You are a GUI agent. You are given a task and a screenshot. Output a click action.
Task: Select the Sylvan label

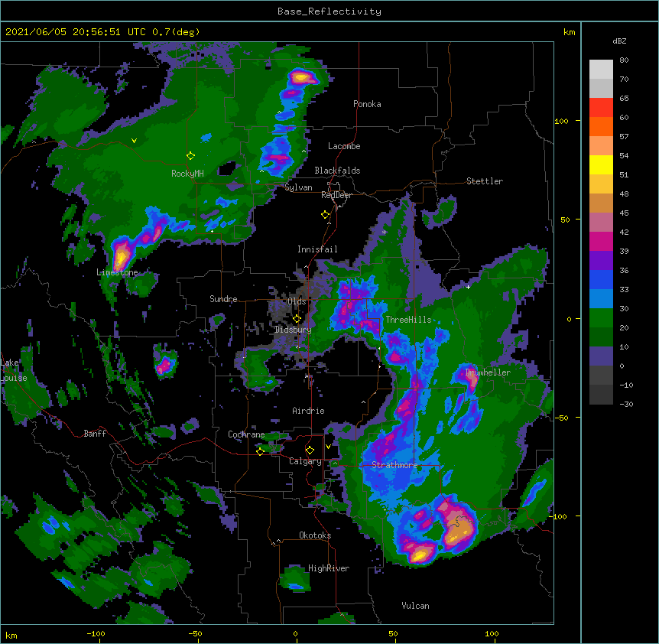click(x=298, y=187)
